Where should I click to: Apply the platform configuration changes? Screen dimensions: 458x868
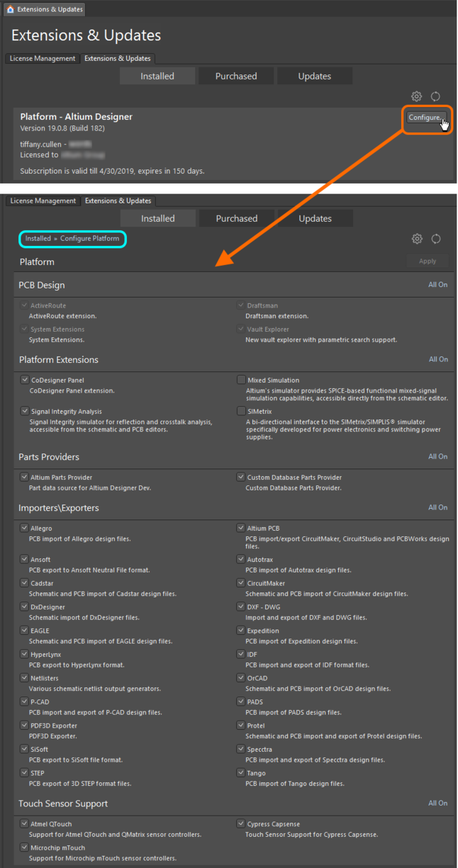[427, 261]
